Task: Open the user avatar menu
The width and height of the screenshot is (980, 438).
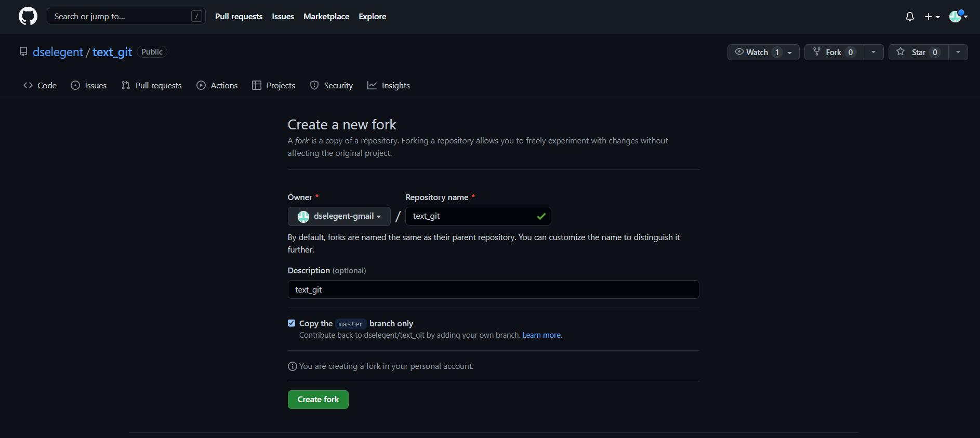Action: tap(958, 16)
